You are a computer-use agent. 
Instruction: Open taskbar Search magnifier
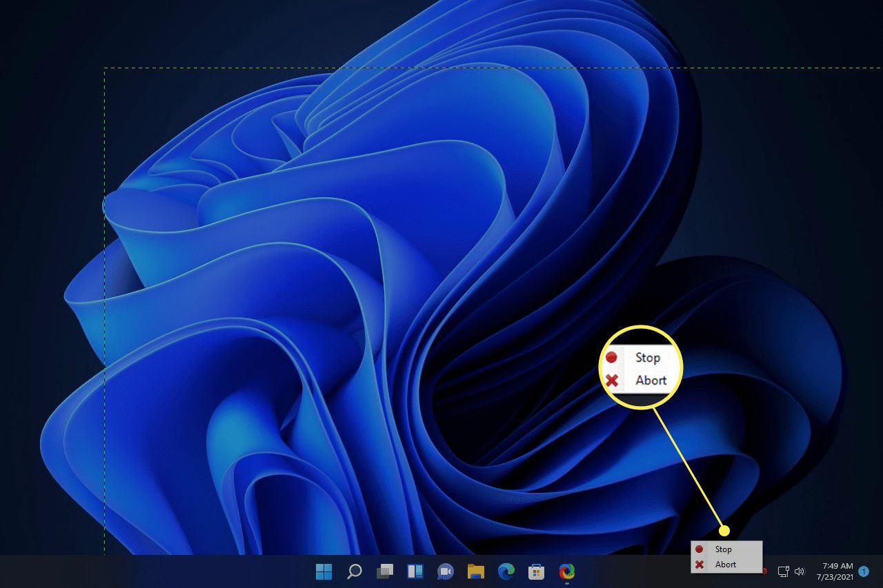[x=354, y=571]
